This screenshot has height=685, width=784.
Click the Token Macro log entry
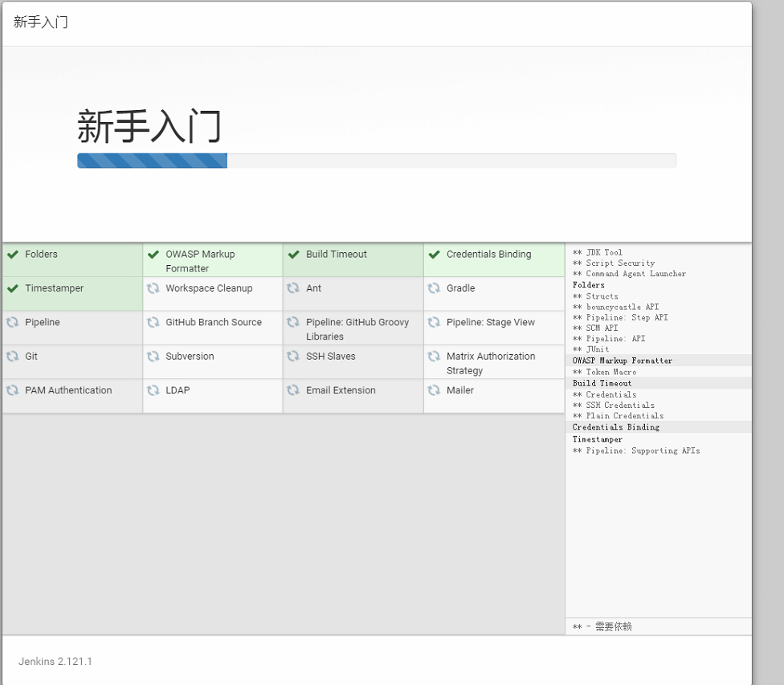[605, 372]
